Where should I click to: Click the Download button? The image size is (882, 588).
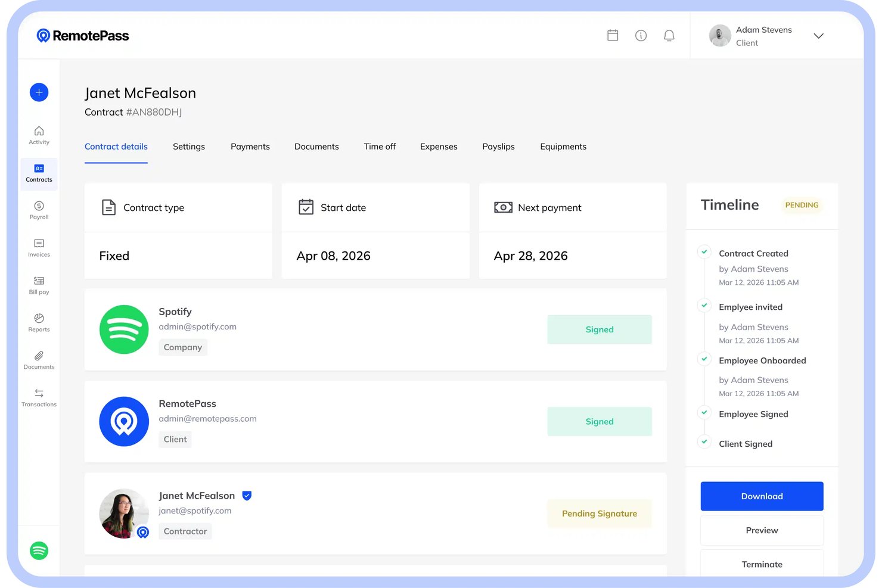(762, 496)
